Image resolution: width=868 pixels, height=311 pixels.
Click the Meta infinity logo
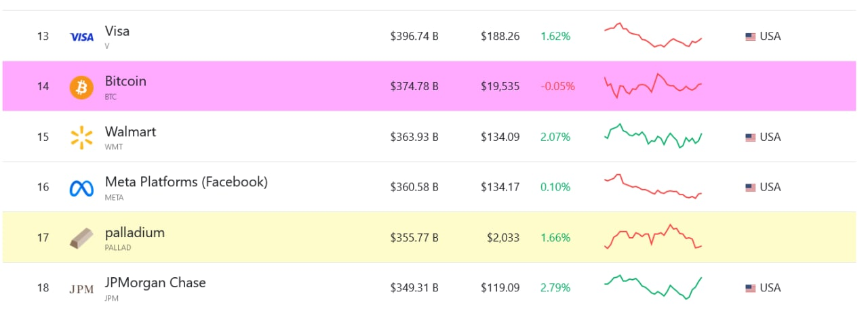click(81, 188)
